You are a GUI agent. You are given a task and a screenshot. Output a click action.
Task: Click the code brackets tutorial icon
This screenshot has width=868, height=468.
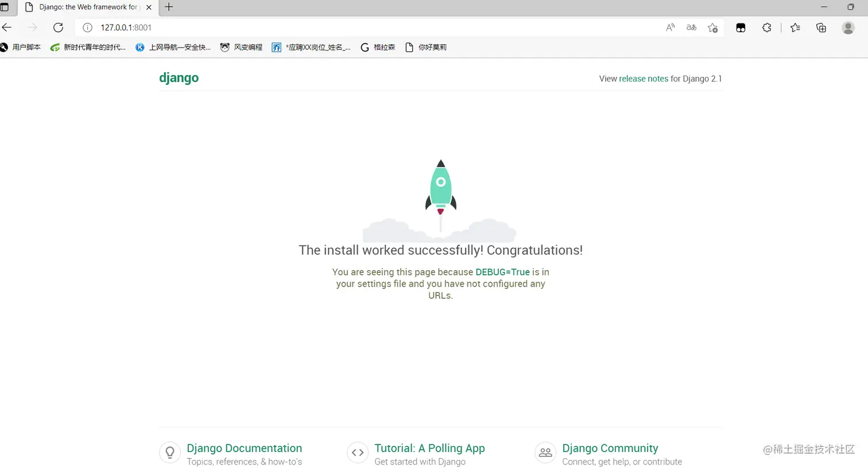[x=358, y=453]
